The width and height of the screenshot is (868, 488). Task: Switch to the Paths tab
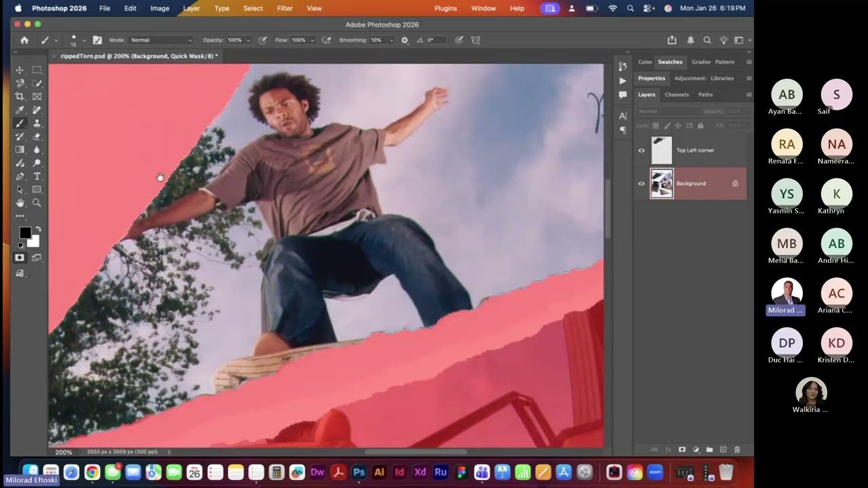[x=705, y=95]
